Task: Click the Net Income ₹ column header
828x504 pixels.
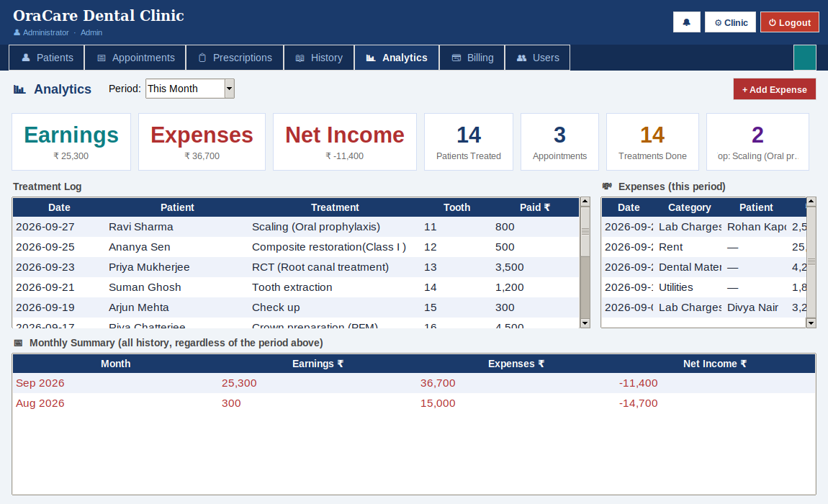Action: click(715, 364)
